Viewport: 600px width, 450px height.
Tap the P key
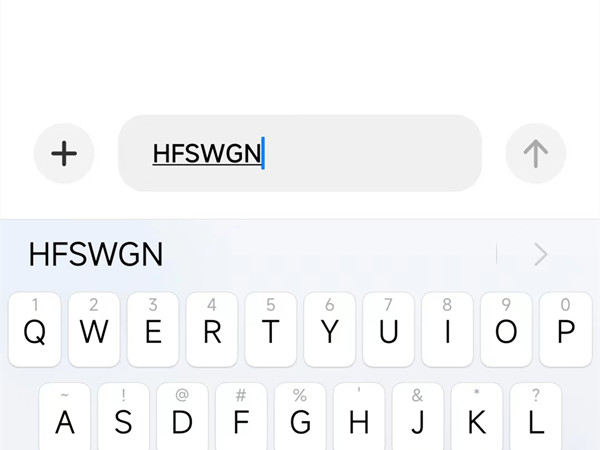(x=566, y=329)
